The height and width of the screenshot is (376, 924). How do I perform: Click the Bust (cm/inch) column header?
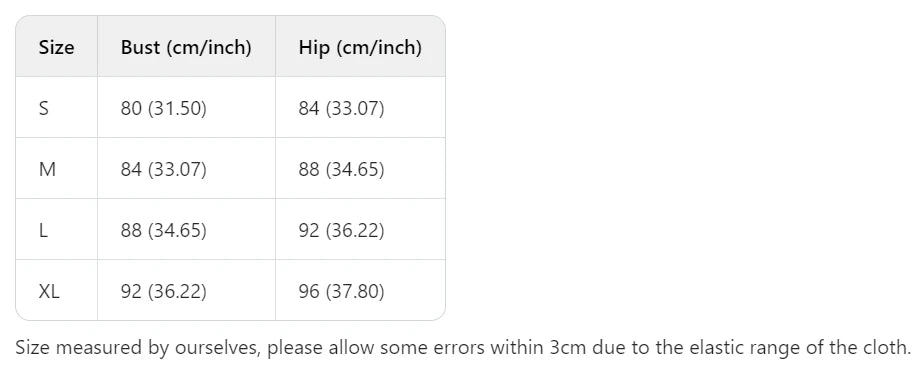coord(186,47)
